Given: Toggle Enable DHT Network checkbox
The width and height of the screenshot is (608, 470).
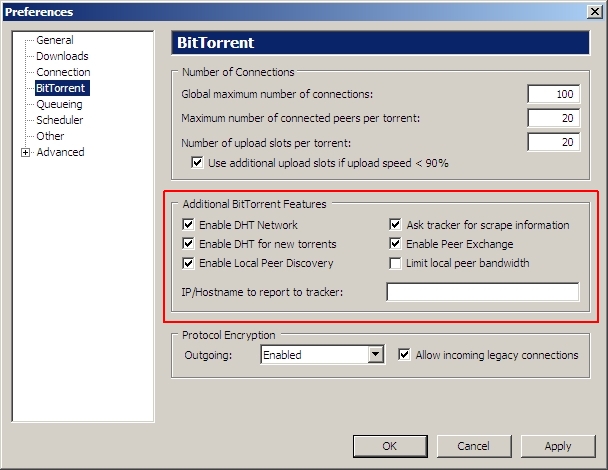Looking at the screenshot, I should coord(189,225).
